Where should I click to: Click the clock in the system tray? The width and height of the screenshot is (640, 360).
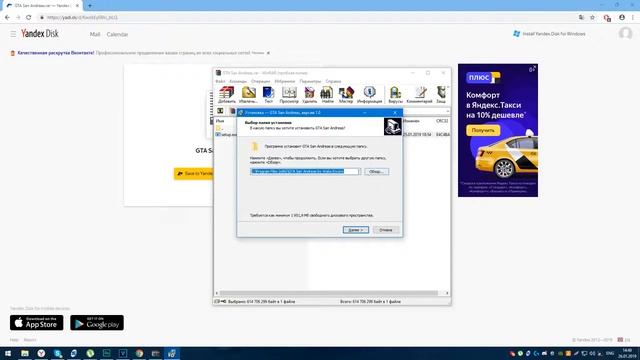point(628,353)
